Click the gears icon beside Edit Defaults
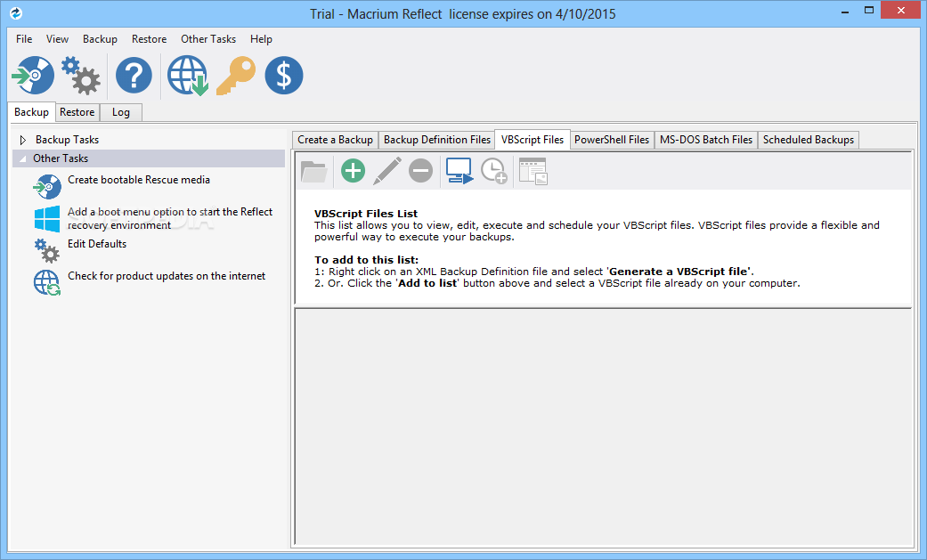This screenshot has height=560, width=927. [47, 251]
